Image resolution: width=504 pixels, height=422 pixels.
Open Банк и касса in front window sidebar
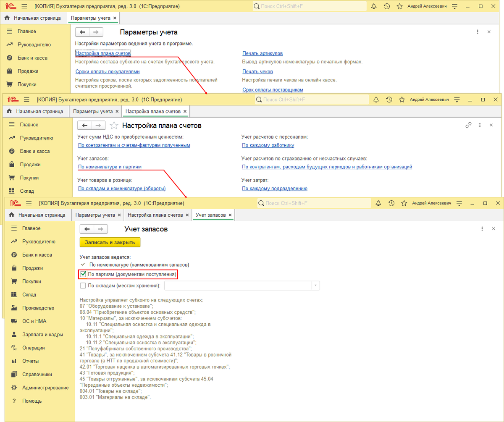click(x=37, y=255)
